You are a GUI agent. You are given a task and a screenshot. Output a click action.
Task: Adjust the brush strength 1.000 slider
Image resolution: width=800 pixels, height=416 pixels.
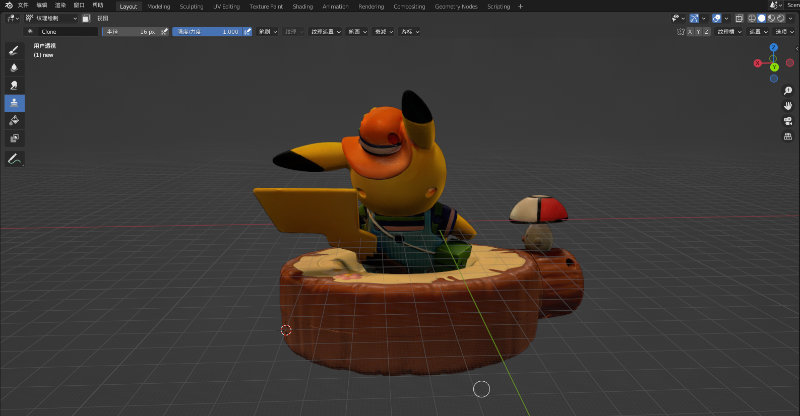[x=207, y=32]
